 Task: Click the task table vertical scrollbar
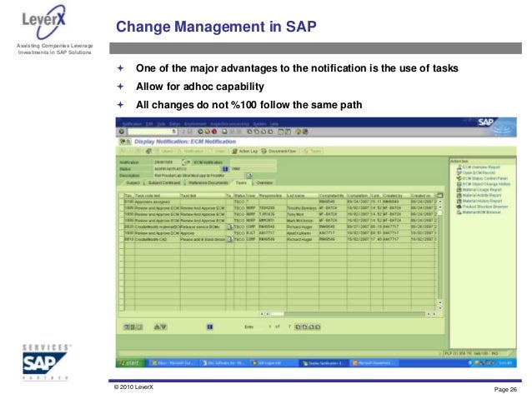(x=440, y=255)
